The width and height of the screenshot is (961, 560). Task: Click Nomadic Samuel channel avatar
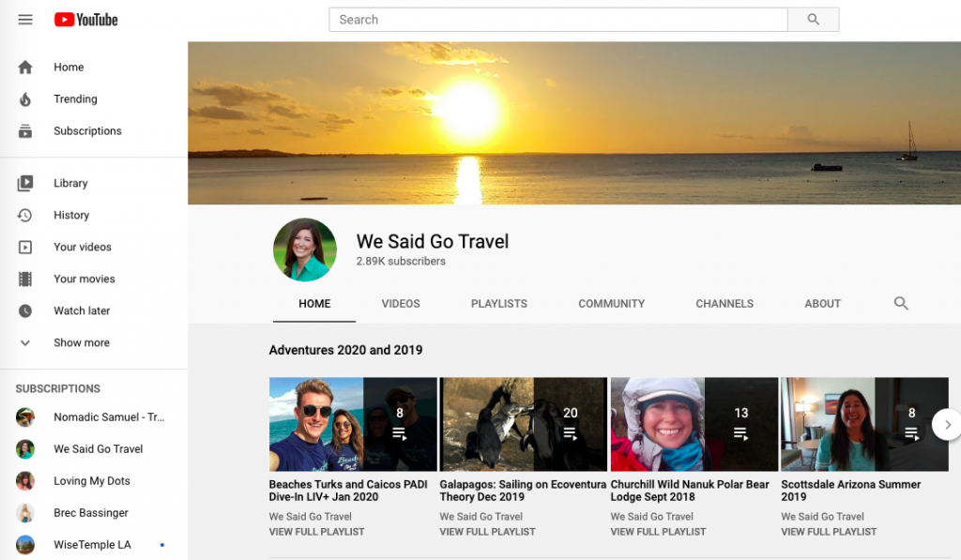25,417
